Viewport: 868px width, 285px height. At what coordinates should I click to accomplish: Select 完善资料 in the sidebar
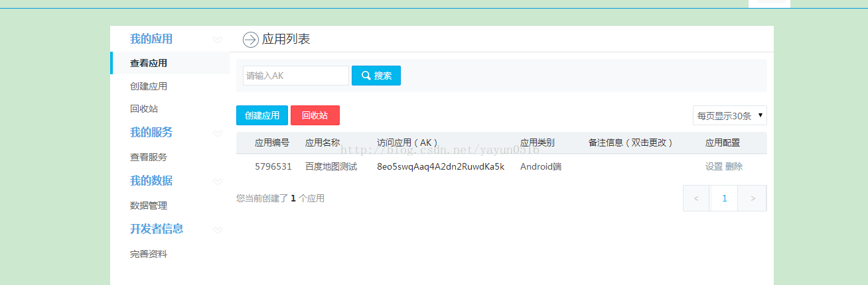click(x=149, y=254)
